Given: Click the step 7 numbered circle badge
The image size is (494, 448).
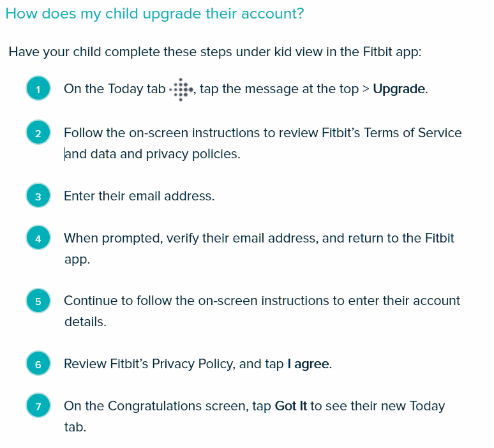Looking at the screenshot, I should pyautogui.click(x=38, y=406).
